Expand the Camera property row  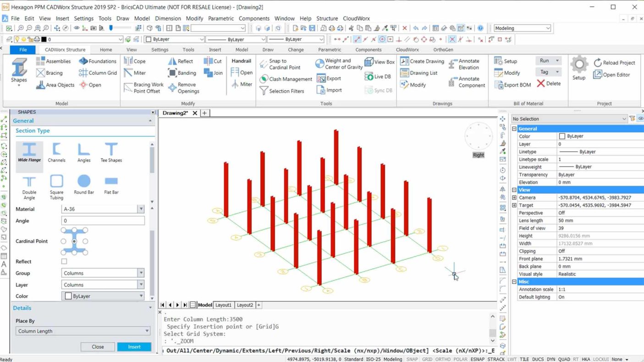point(514,197)
